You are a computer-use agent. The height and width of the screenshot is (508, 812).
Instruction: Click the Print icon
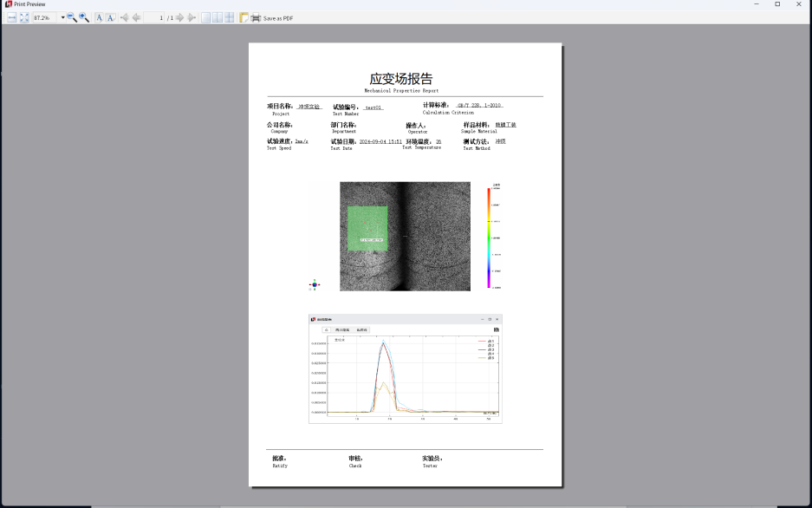[x=256, y=17]
